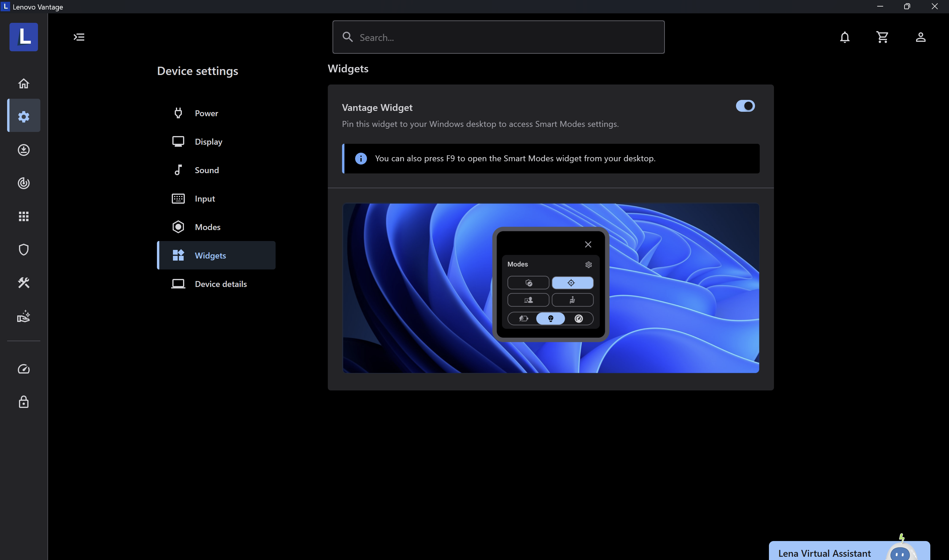Expand the sidebar navigation menu
The height and width of the screenshot is (560, 949).
click(79, 37)
